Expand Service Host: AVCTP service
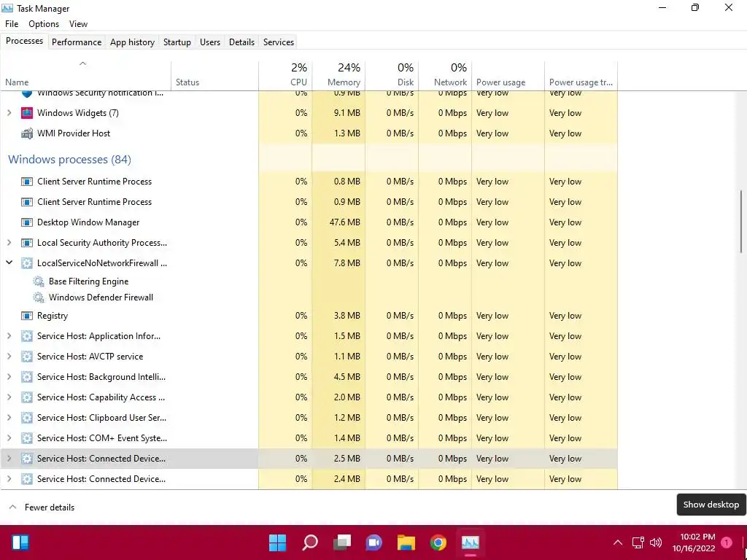 pos(9,357)
